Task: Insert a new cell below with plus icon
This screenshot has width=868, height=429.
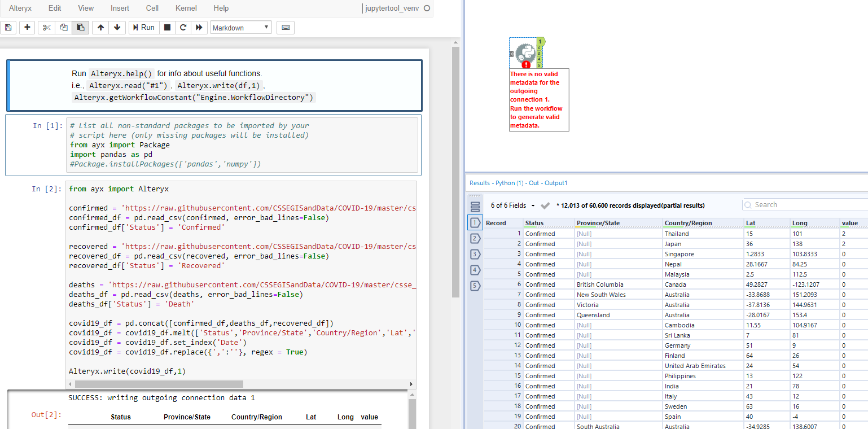Action: click(x=27, y=28)
